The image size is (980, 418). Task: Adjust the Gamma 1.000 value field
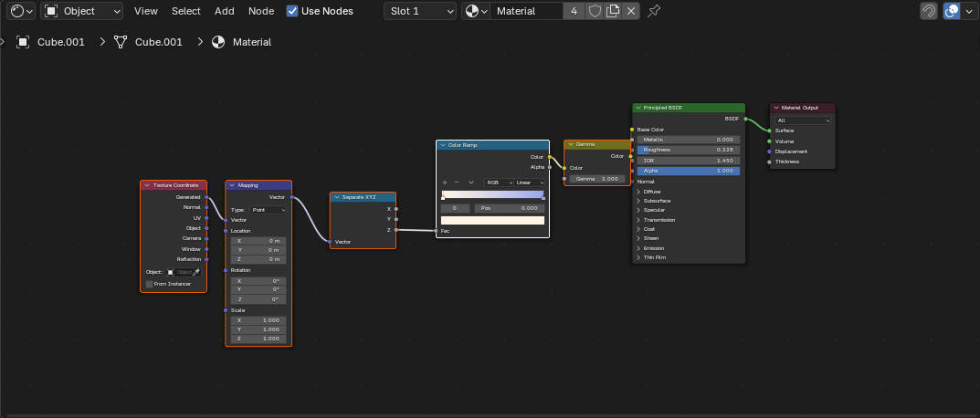[x=597, y=179]
